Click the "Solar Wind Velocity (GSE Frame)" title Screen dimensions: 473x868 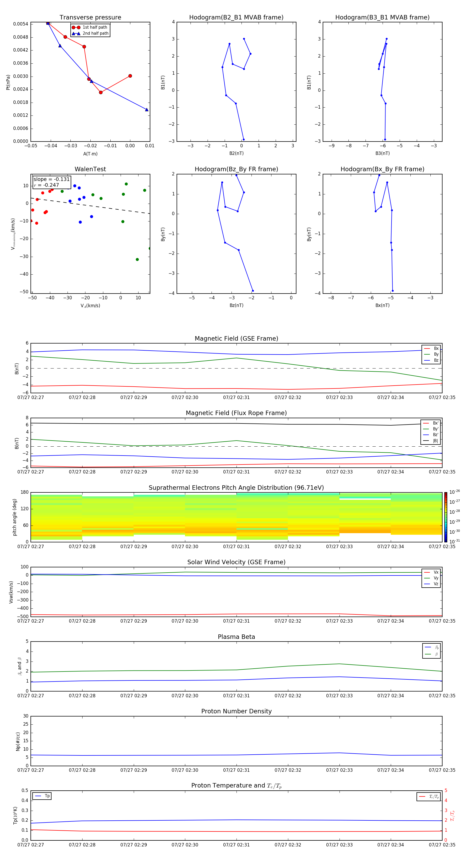tap(236, 562)
